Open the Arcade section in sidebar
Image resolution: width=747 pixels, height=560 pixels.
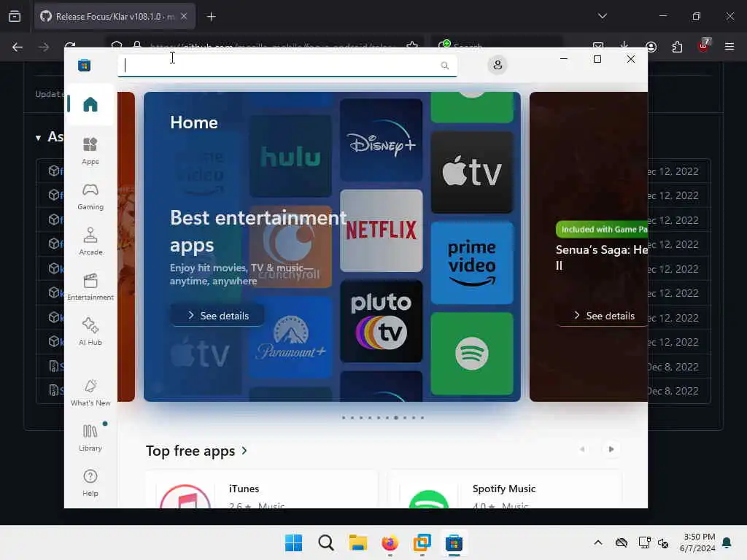(90, 241)
